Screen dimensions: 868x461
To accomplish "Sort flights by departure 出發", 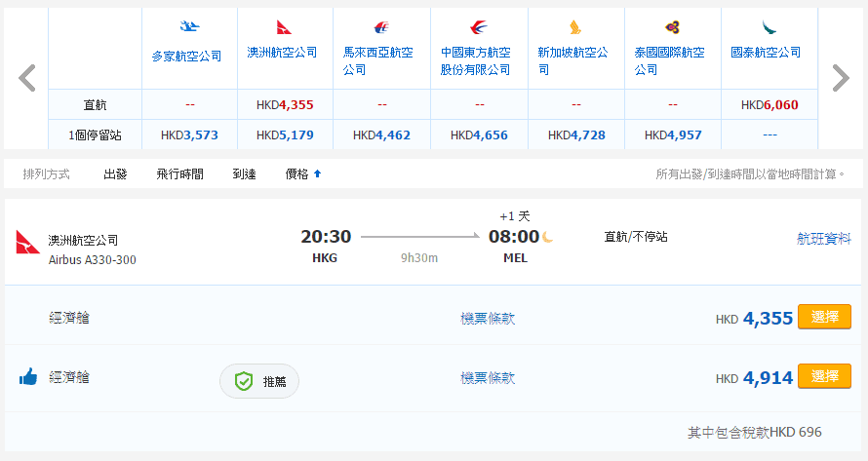I will click(x=115, y=174).
